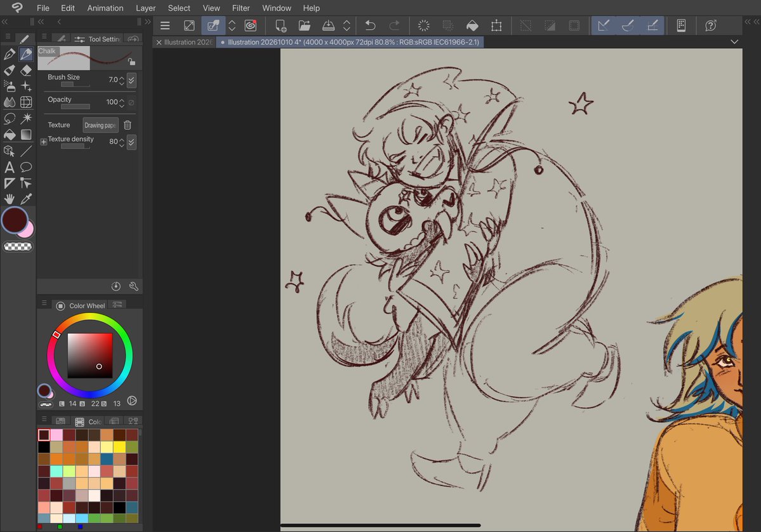Expand save options up-down arrows
Image resolution: width=761 pixels, height=532 pixels.
[x=347, y=26]
